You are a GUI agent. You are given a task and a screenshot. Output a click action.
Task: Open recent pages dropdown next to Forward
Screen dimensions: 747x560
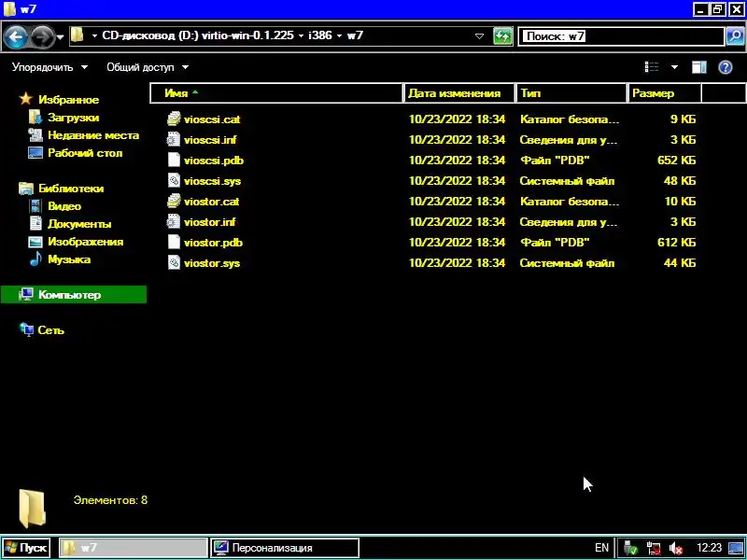pyautogui.click(x=61, y=36)
